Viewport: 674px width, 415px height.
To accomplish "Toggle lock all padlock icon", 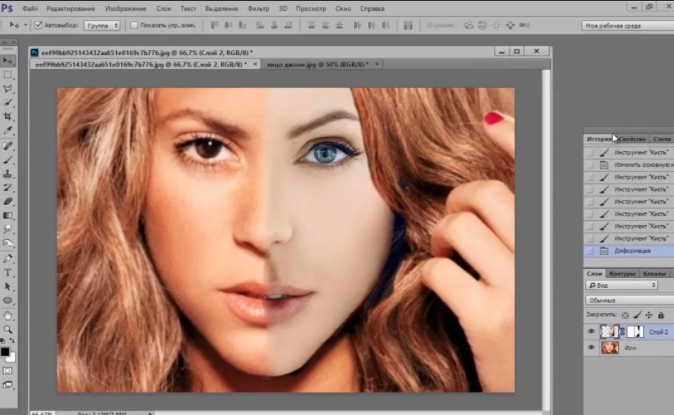I will (661, 315).
